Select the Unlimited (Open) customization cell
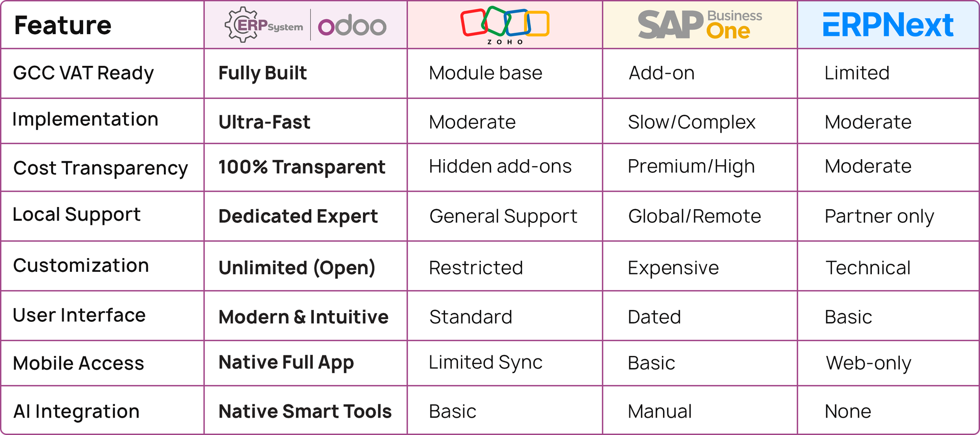The height and width of the screenshot is (435, 980). click(x=297, y=268)
